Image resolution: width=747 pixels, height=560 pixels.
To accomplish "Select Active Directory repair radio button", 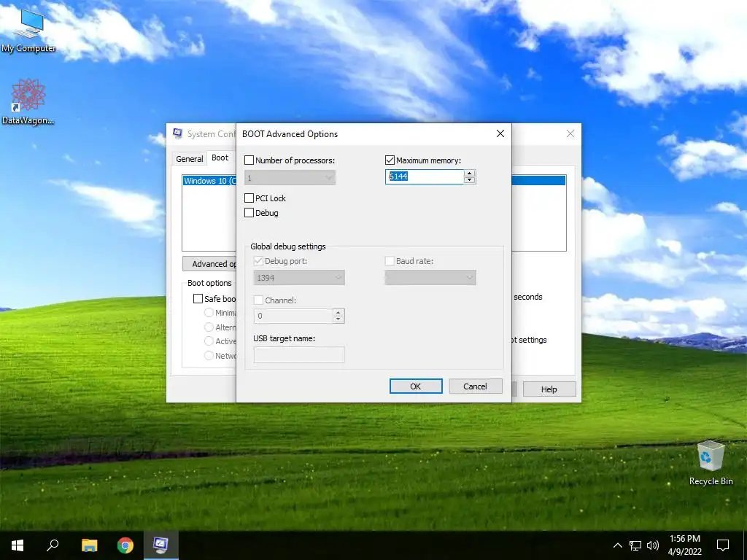I will (208, 341).
